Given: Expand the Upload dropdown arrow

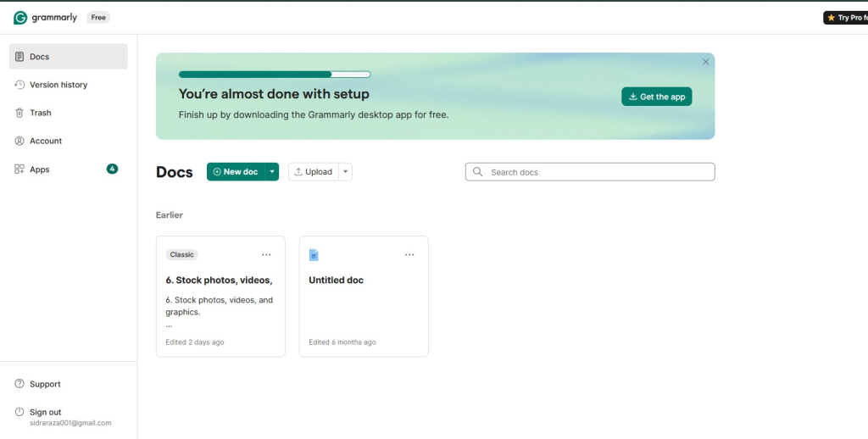Looking at the screenshot, I should [x=346, y=171].
